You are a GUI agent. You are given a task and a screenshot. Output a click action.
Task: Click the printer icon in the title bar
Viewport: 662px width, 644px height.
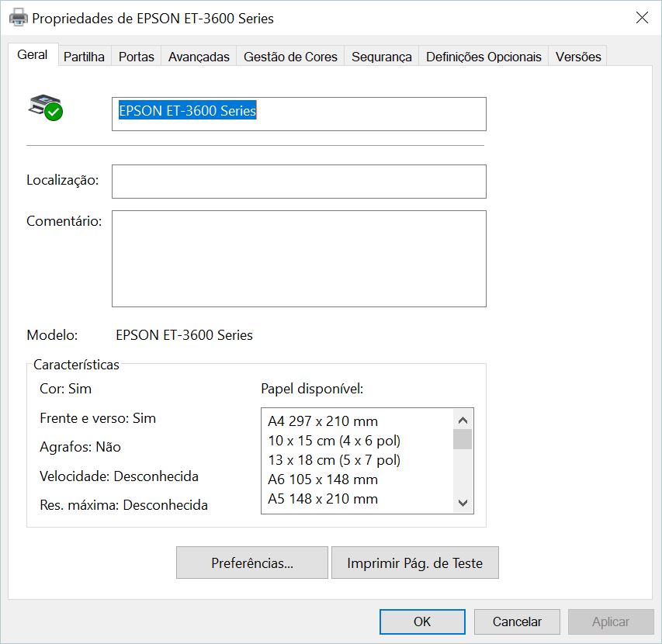pos(18,18)
